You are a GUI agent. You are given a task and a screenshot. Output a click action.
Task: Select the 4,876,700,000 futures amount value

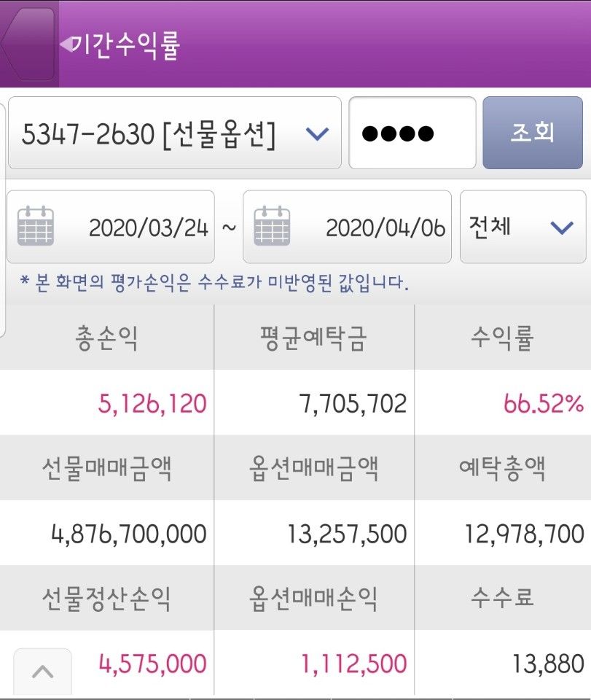[x=129, y=534]
